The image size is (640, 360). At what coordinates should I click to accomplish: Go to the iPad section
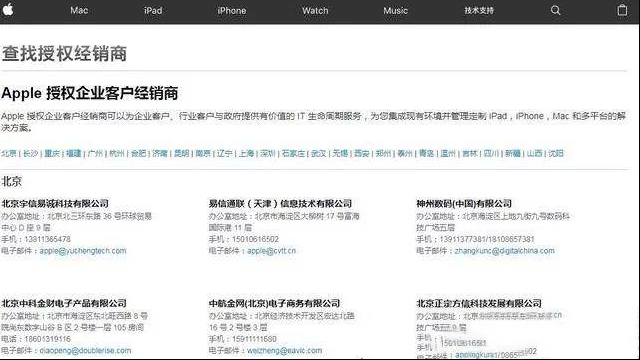(x=153, y=11)
